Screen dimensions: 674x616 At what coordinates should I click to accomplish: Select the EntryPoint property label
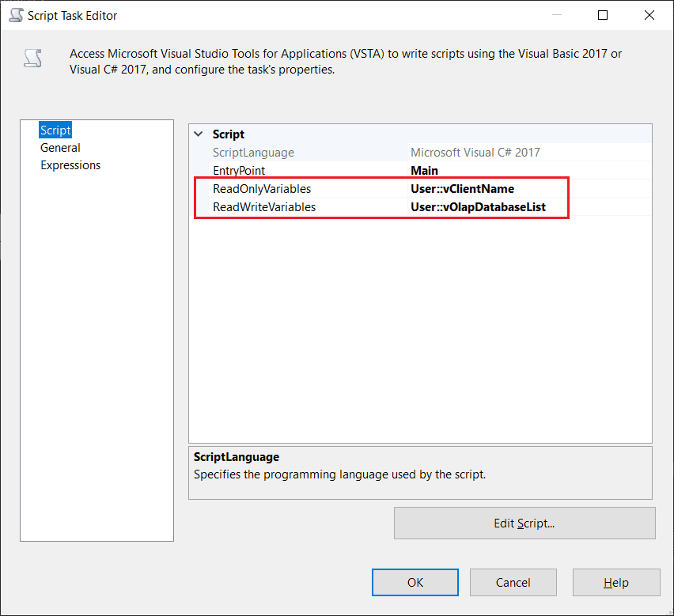tap(238, 171)
